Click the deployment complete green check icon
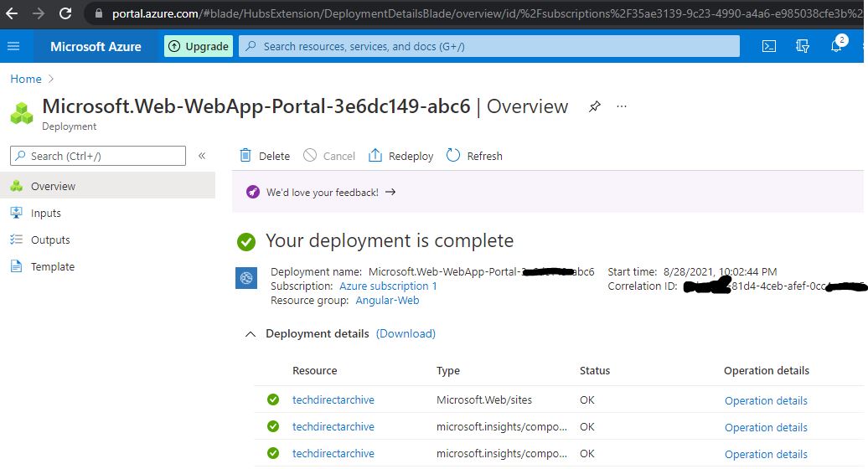Viewport: 868px width, 469px height. (x=246, y=242)
